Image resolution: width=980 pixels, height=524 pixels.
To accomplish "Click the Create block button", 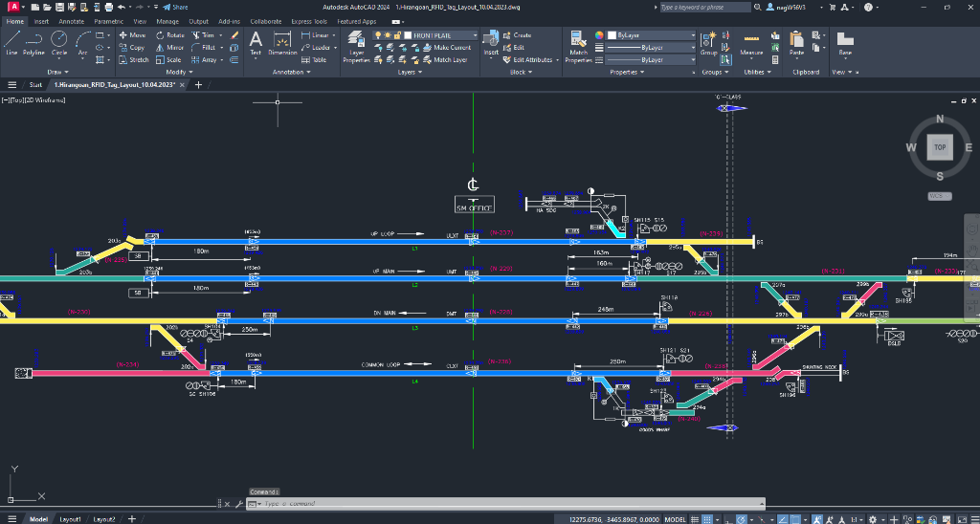I will pyautogui.click(x=517, y=35).
